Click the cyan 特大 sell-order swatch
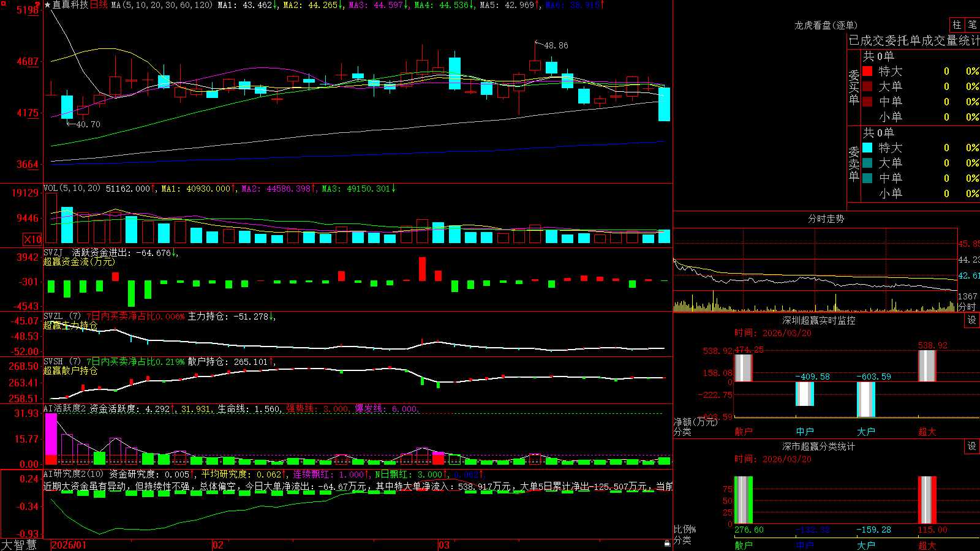Viewport: 980px width, 551px height. (867, 148)
